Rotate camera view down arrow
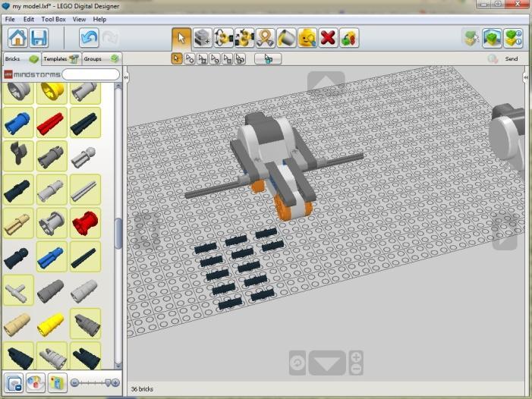The image size is (532, 399). 327,363
